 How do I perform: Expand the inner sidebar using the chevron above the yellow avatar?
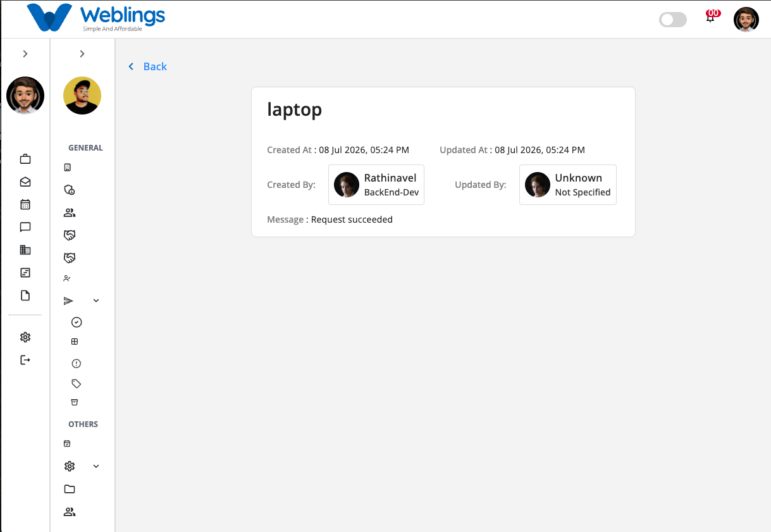[x=82, y=54]
